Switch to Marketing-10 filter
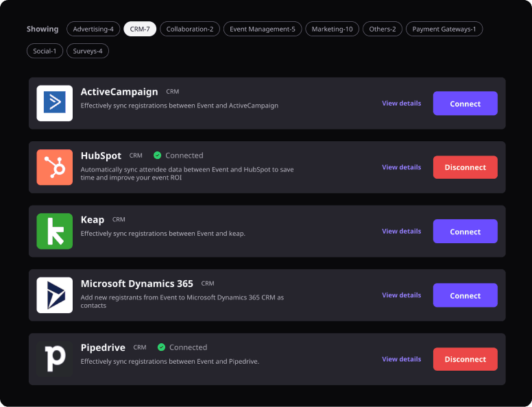 tap(332, 29)
